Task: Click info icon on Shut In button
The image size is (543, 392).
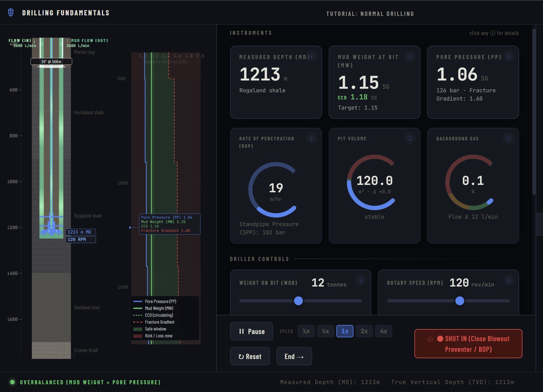Action: [x=430, y=339]
